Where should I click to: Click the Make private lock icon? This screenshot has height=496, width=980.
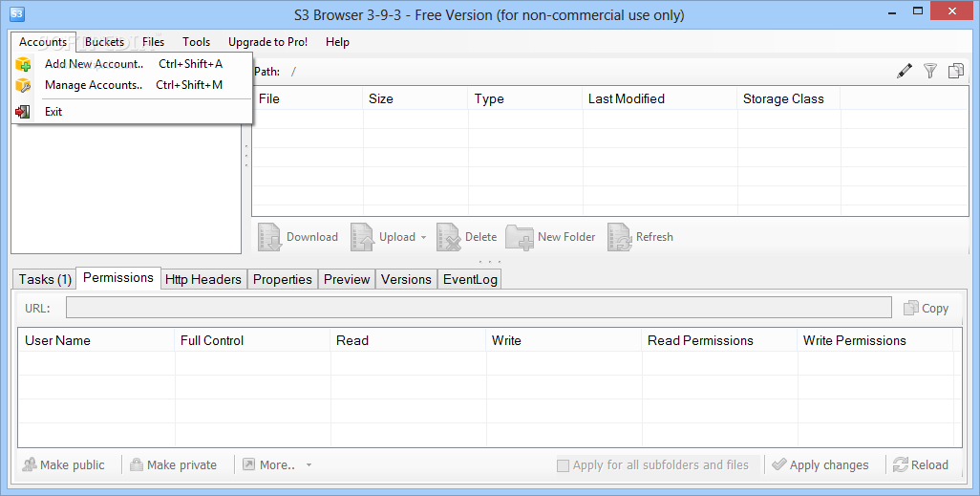tap(137, 464)
